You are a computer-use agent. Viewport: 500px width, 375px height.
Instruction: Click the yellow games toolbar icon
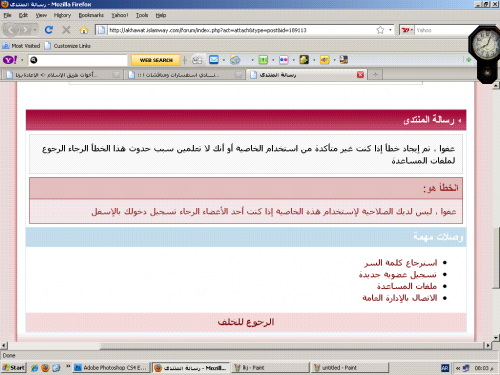tap(304, 60)
